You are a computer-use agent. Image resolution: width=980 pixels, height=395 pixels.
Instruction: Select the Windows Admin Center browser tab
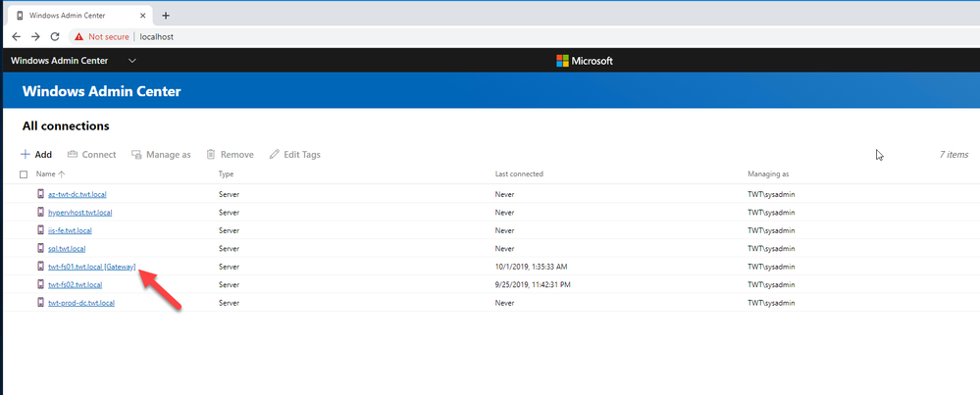click(x=78, y=16)
